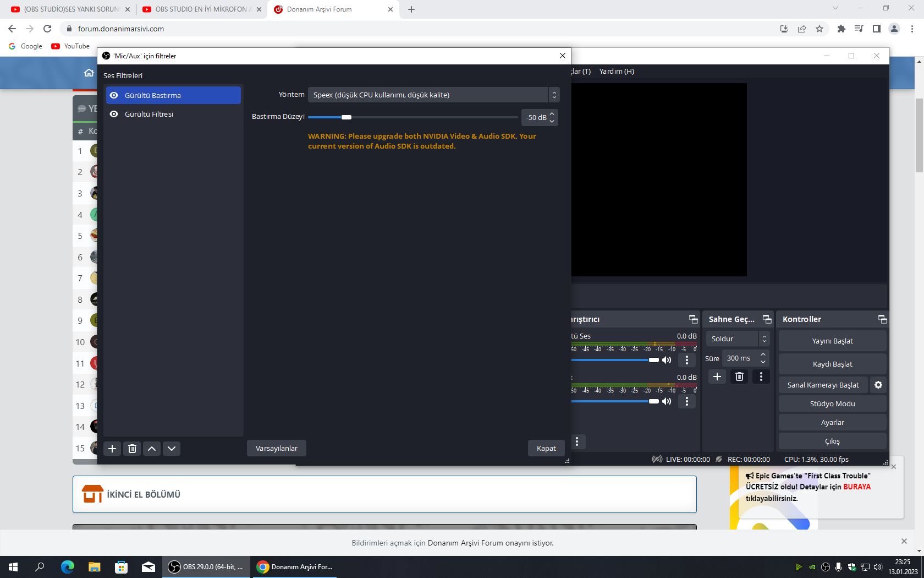Open Ayarlar in the OBS controls
Image resolution: width=924 pixels, height=578 pixels.
click(832, 422)
